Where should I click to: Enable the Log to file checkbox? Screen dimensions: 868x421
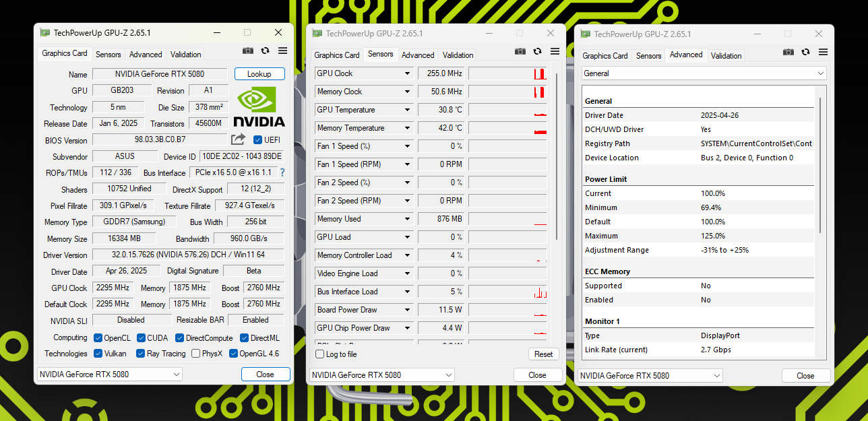pyautogui.click(x=320, y=354)
